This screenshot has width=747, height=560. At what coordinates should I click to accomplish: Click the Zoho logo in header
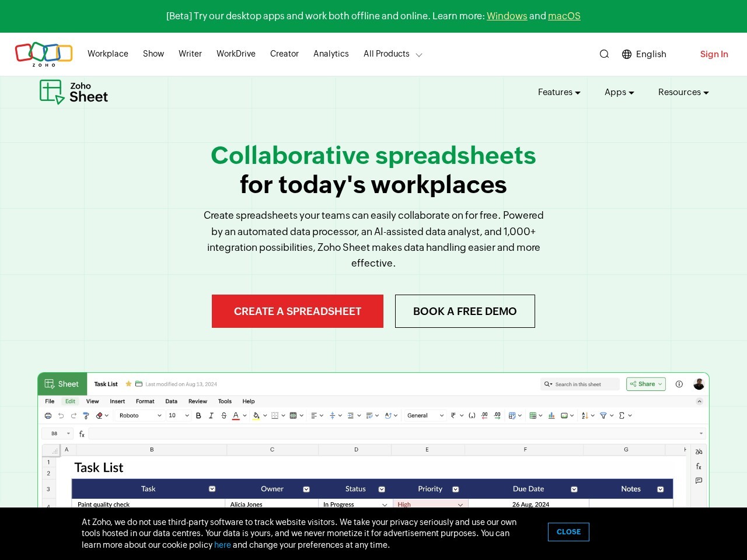point(44,54)
